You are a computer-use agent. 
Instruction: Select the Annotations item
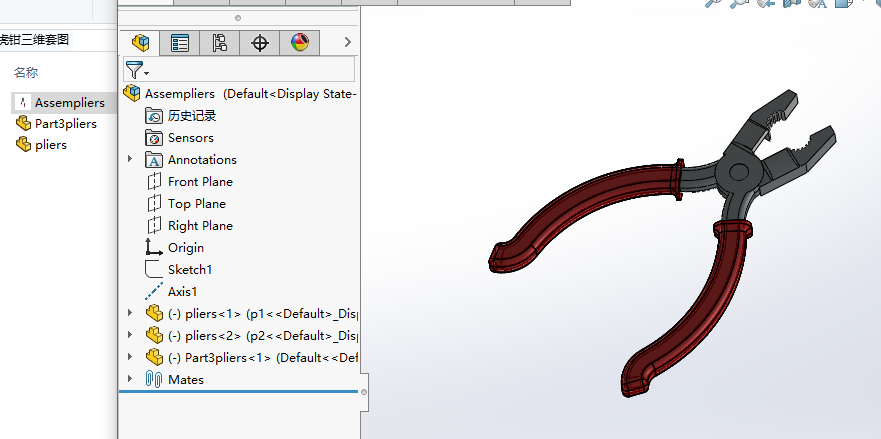(x=202, y=160)
